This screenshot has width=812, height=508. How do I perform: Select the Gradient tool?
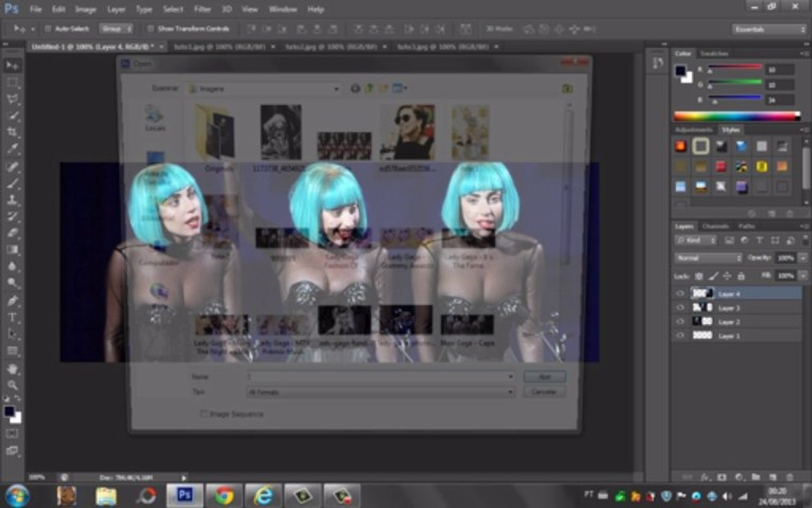pos(13,249)
